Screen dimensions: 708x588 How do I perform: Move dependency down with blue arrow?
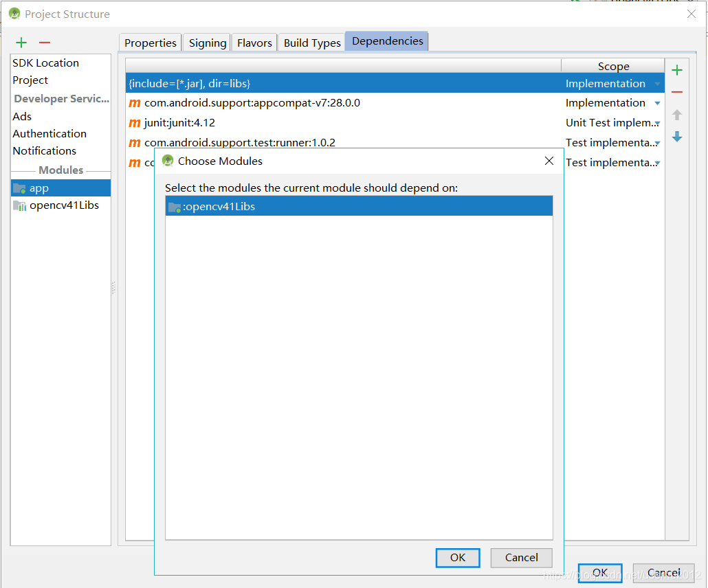677,137
